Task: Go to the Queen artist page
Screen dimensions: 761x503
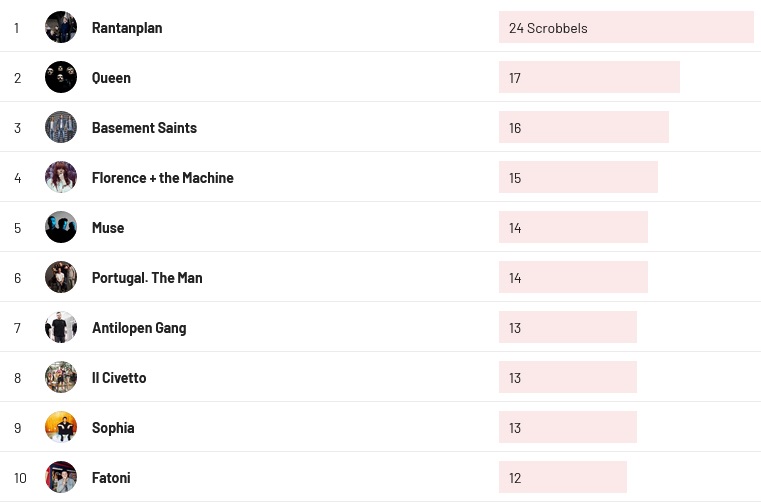Action: click(x=111, y=78)
